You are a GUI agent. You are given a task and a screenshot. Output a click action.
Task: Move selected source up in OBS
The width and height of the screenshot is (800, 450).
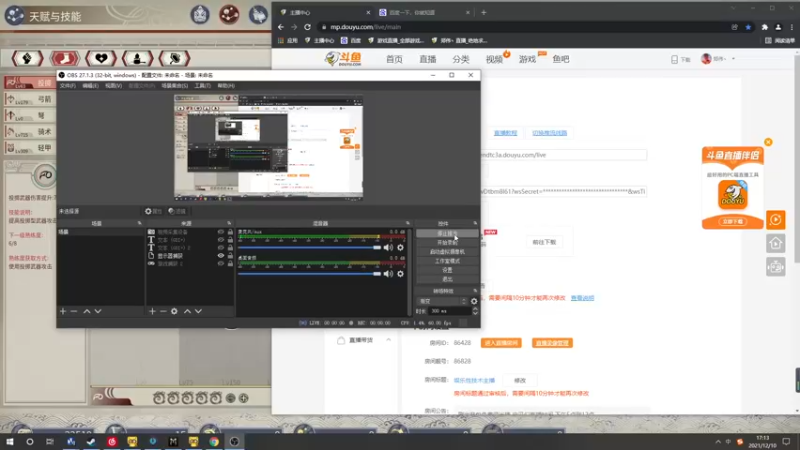coord(187,311)
